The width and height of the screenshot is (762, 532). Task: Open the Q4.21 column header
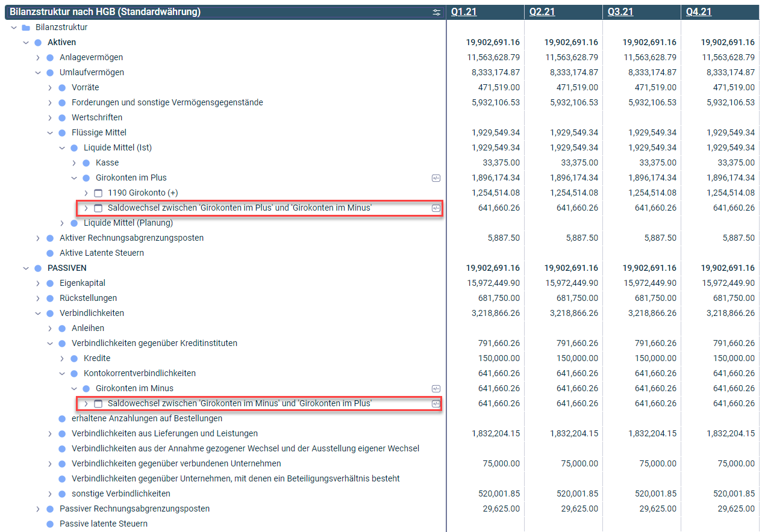click(699, 12)
